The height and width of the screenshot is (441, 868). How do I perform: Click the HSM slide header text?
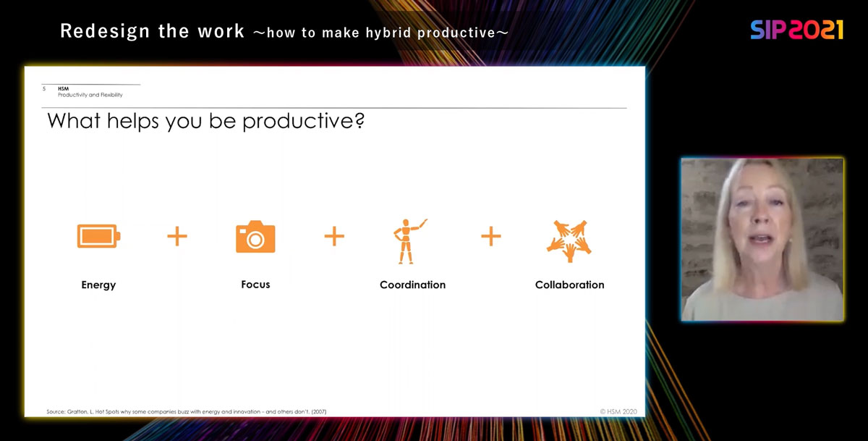[x=64, y=89]
